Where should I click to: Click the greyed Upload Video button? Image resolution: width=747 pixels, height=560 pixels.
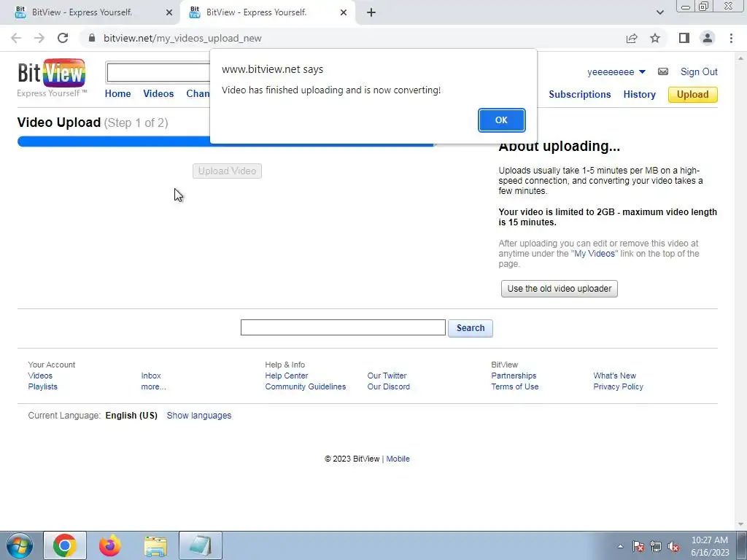pos(228,171)
